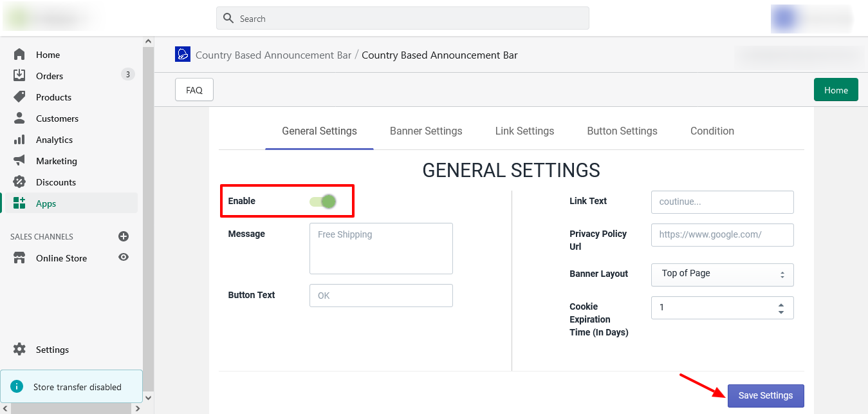Screen dimensions: 868x414
Task: Switch to the Banner Settings tab
Action: pyautogui.click(x=426, y=131)
